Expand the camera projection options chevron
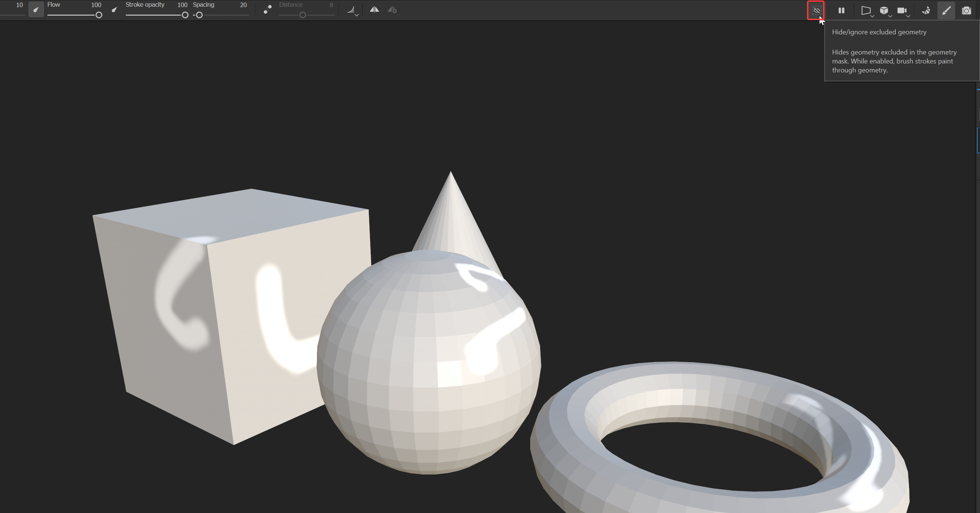The width and height of the screenshot is (980, 513). (x=908, y=16)
